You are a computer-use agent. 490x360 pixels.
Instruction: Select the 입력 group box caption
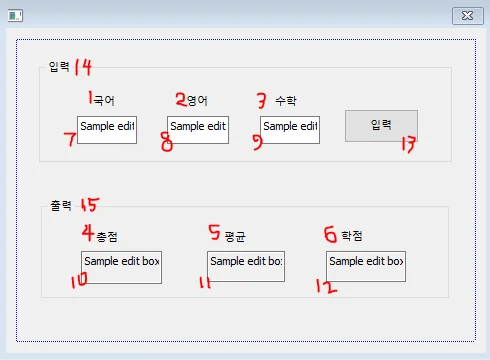tap(59, 66)
